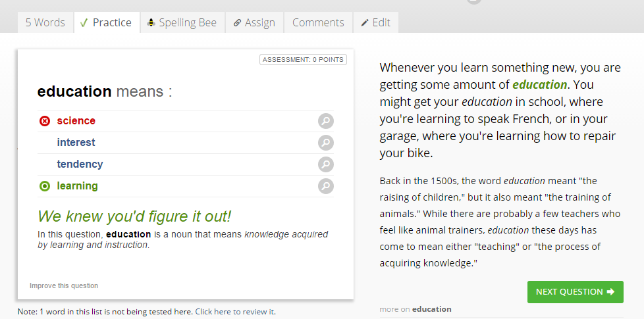The image size is (644, 319).
Task: Open lookup magnifier beside learning
Action: pyautogui.click(x=325, y=186)
